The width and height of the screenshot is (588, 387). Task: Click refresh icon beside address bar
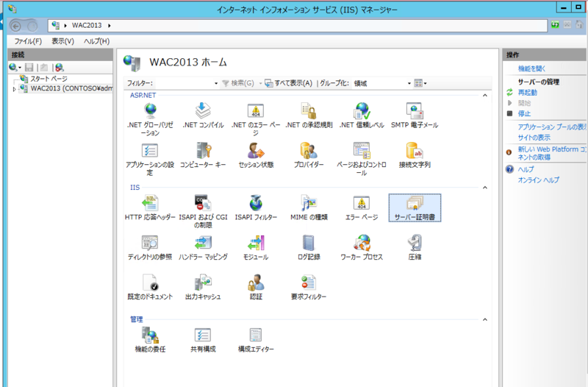(x=555, y=25)
